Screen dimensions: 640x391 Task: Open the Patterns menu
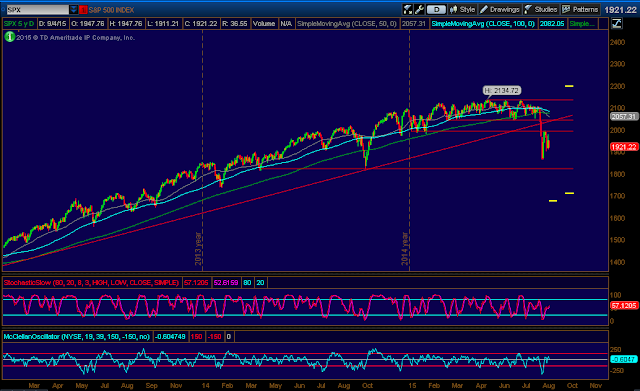(580, 9)
